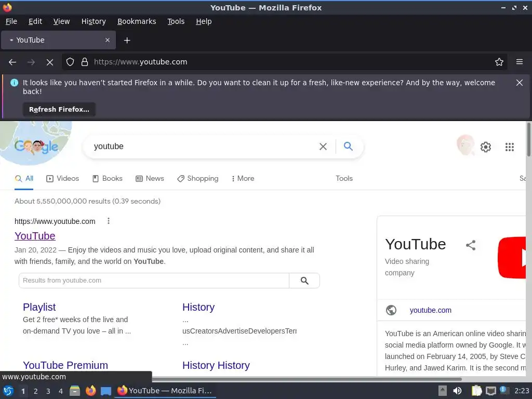Open the Edit menu
This screenshot has width=532, height=399.
point(35,21)
